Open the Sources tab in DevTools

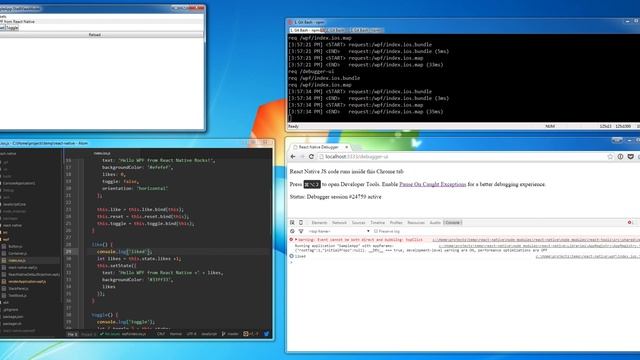pyautogui.click(x=358, y=222)
